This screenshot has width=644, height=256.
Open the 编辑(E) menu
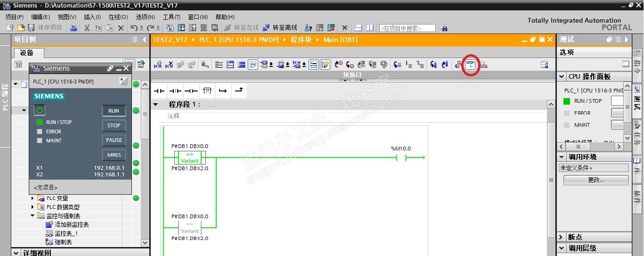pyautogui.click(x=41, y=17)
